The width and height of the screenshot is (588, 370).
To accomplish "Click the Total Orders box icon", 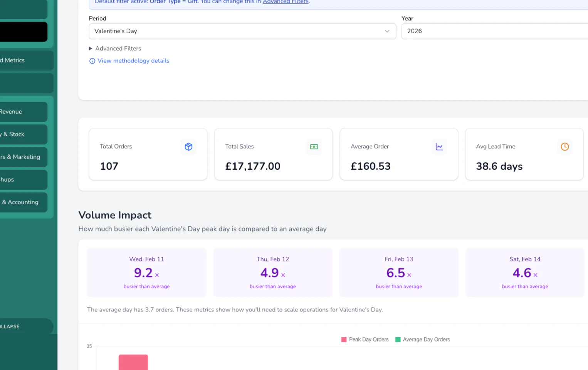I will [188, 147].
